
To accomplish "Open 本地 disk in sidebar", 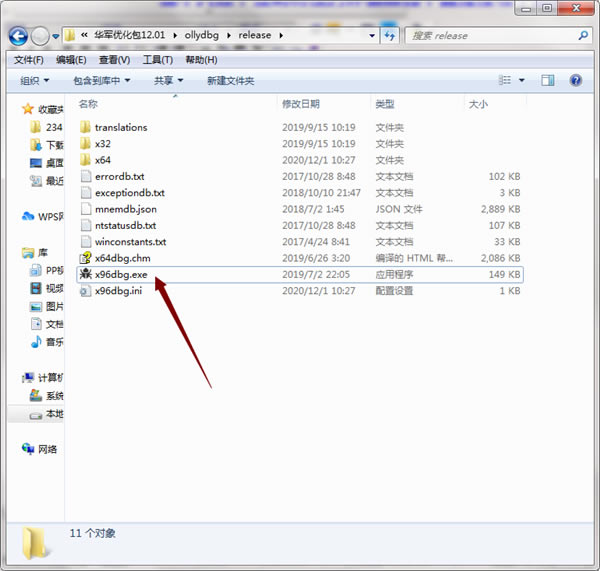I will [x=55, y=414].
